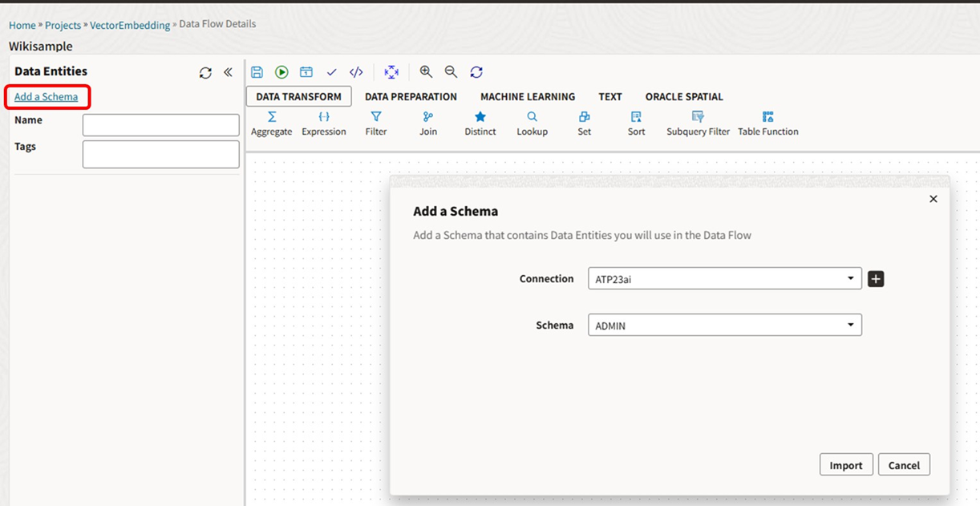
Task: Switch to the Data Preparation tab
Action: coord(411,96)
